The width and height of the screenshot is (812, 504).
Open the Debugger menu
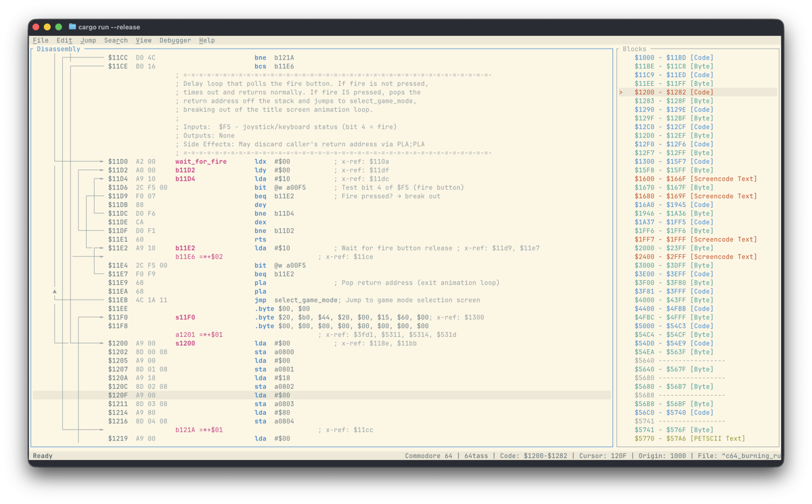175,41
